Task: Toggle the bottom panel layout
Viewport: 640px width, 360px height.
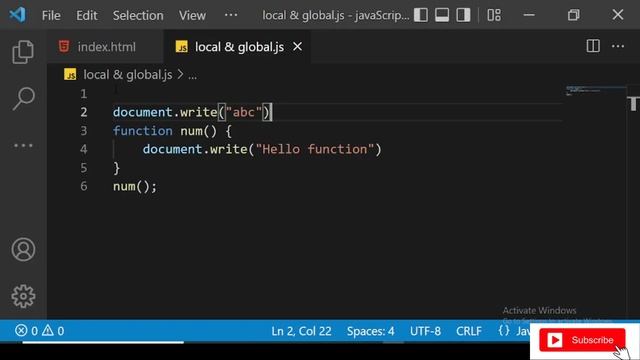Action: tap(442, 15)
